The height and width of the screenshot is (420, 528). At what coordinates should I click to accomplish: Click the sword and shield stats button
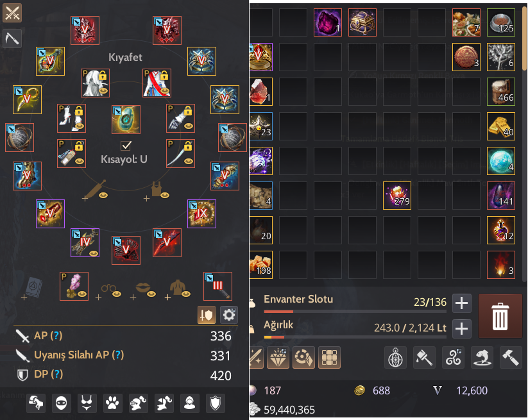pyautogui.click(x=207, y=315)
